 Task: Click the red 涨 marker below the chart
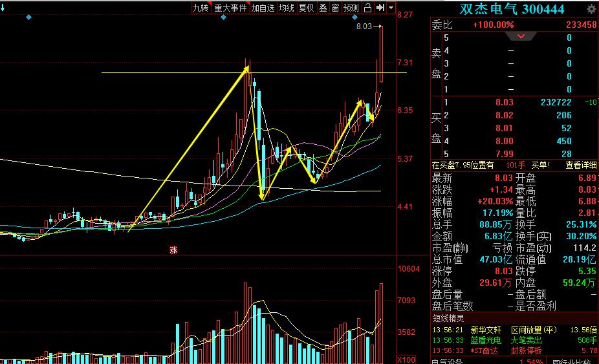click(x=173, y=250)
